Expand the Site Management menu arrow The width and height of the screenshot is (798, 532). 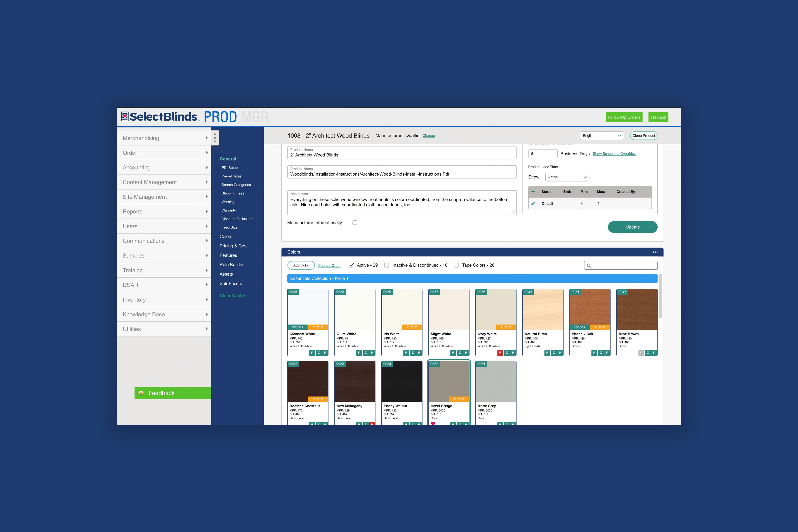tap(207, 197)
